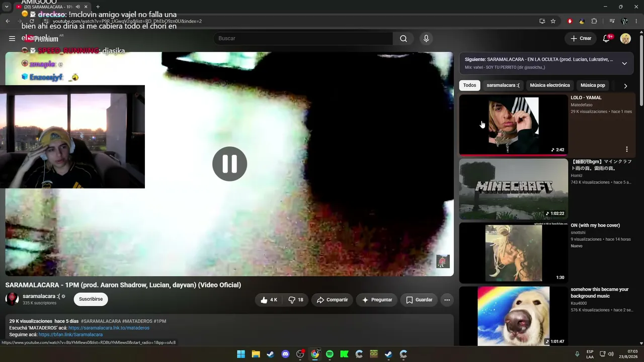Save the video with Guardar

[419, 300]
